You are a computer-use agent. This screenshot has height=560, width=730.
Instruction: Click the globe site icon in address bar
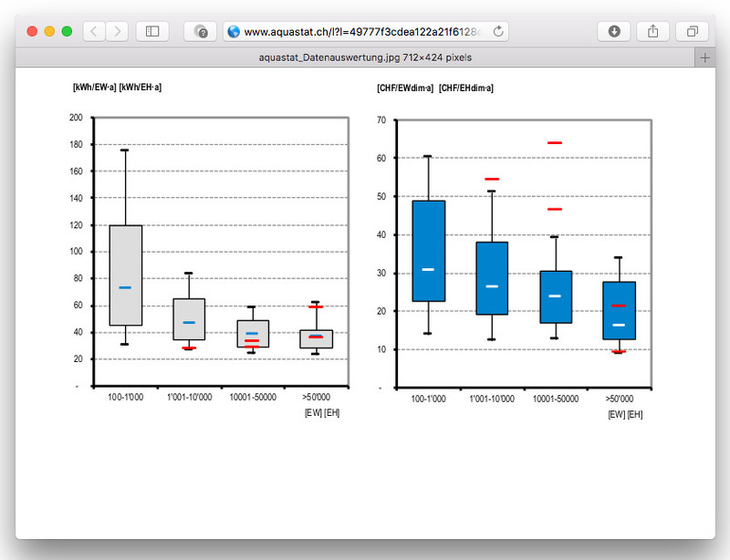coord(234,31)
